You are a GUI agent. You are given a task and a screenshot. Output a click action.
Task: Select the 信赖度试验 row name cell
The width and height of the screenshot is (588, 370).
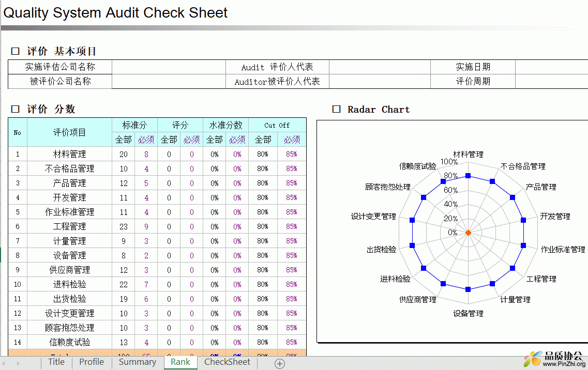[x=69, y=342]
